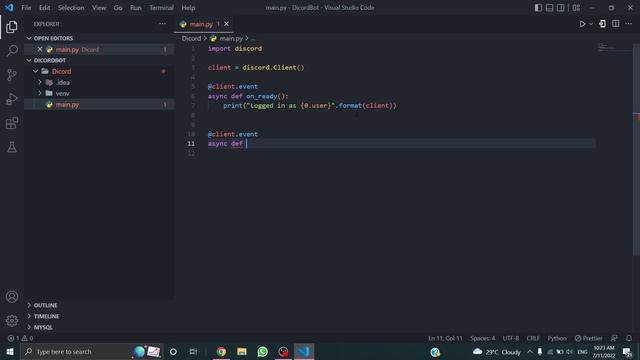640x360 pixels.
Task: Open weather 29°C Cloudy widget
Action: (497, 352)
